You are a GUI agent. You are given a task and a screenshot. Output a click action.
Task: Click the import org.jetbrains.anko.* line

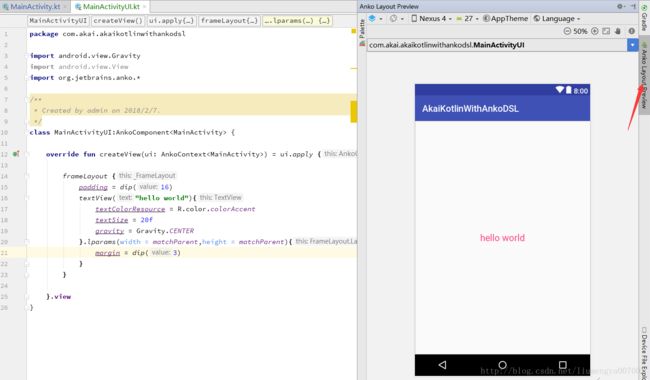click(x=85, y=77)
